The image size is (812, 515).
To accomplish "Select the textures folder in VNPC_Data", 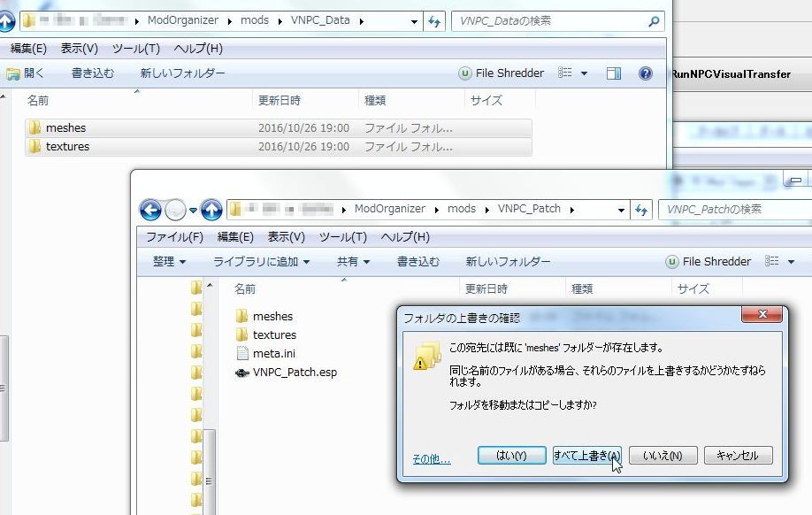I will point(67,147).
